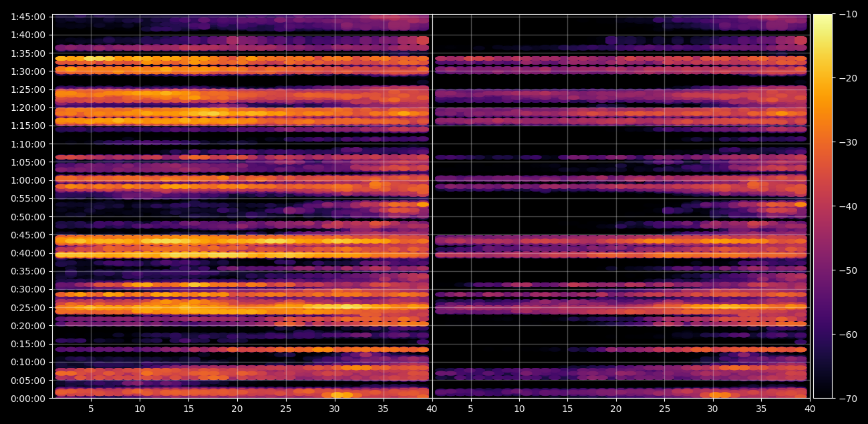Screen dimensions: 868x424
Task: Click tick 35 under the right heatmap
Action: coord(761,409)
